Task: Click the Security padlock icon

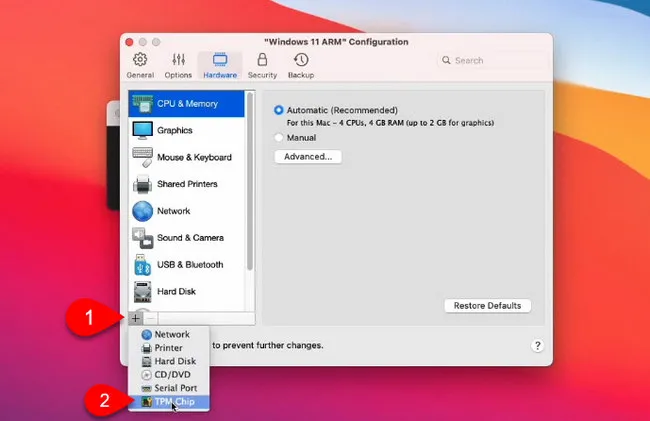Action: [262, 59]
